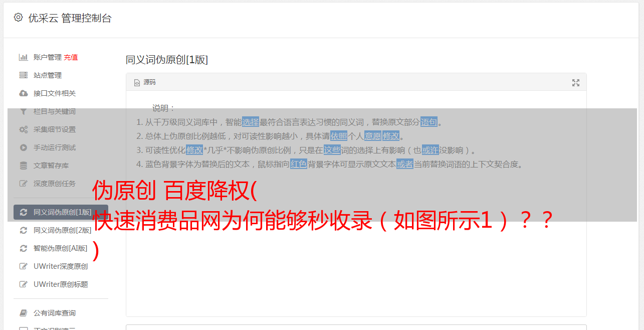This screenshot has width=644, height=330.
Task: Click 深度原创任务 edit icon
Action: (x=23, y=184)
